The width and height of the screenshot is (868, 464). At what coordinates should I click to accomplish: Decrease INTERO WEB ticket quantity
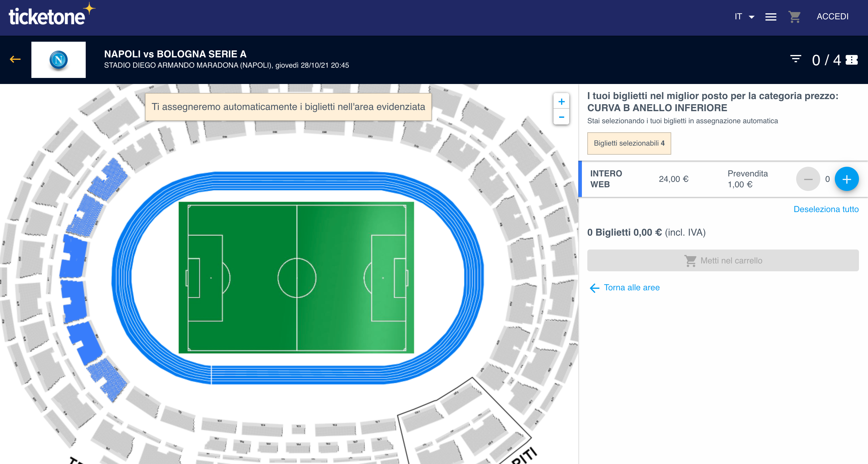[x=808, y=179]
